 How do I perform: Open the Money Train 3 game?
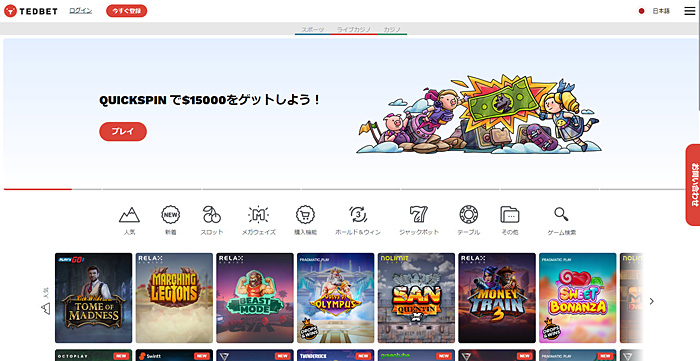point(497,298)
